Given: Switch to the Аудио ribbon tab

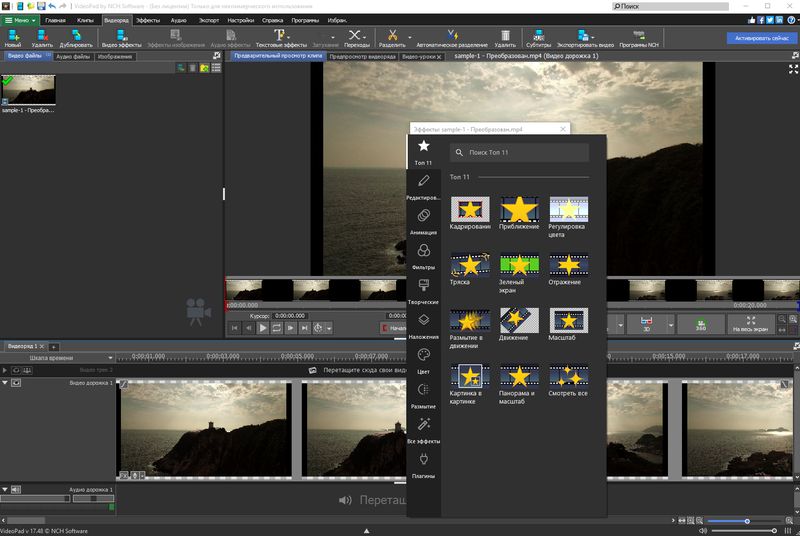Looking at the screenshot, I should tap(178, 19).
